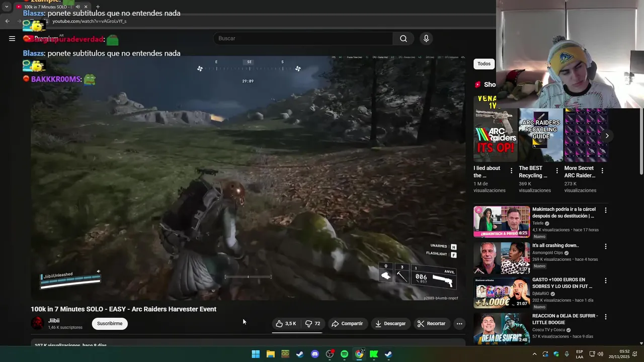Image resolution: width=644 pixels, height=362 pixels.
Task: Open options for 'I lied about the' Short
Action: point(512,171)
